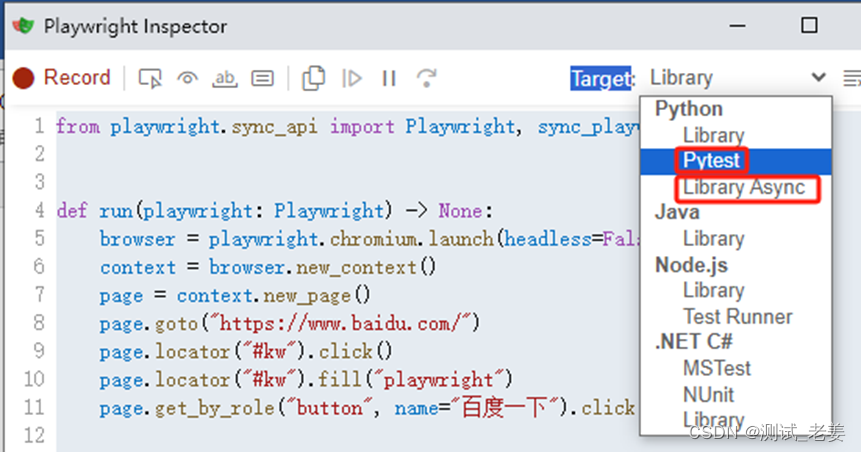Screen dimensions: 861x452
Task: Select the Assert value icon
Action: (x=262, y=79)
